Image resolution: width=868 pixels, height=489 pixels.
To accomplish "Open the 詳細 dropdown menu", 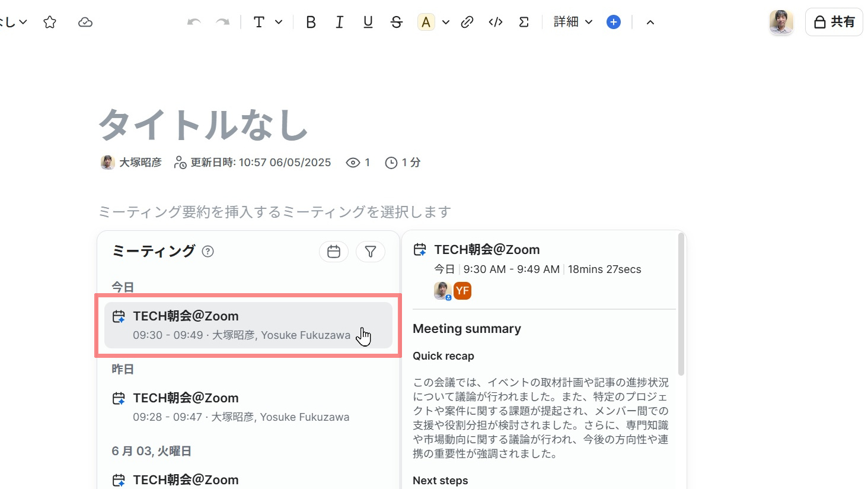I will pos(573,22).
